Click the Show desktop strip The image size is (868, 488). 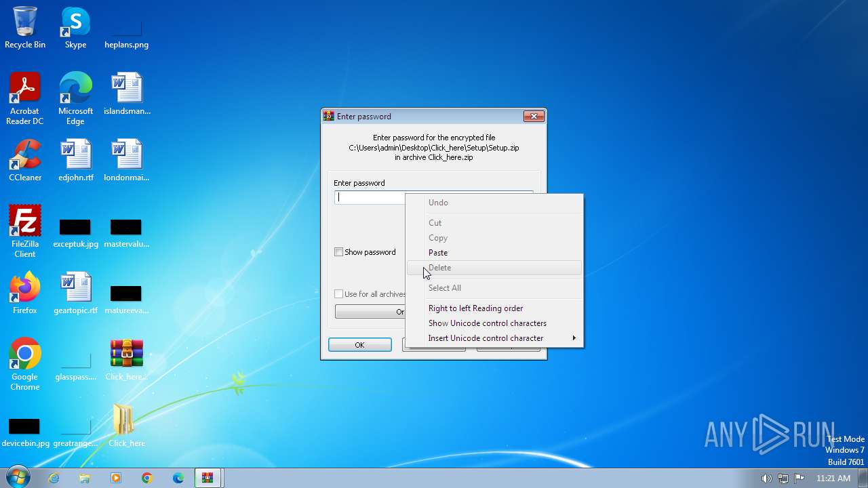click(863, 478)
